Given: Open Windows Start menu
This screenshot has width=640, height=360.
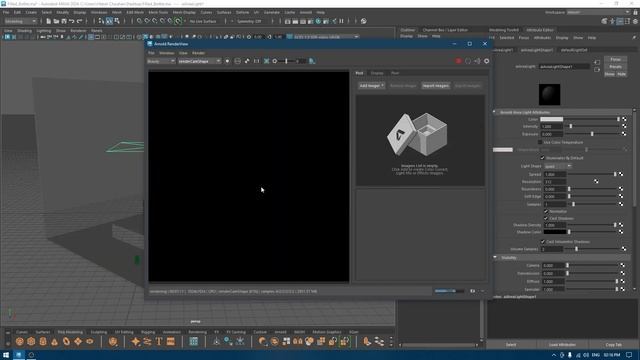Looking at the screenshot, I should [6, 355].
